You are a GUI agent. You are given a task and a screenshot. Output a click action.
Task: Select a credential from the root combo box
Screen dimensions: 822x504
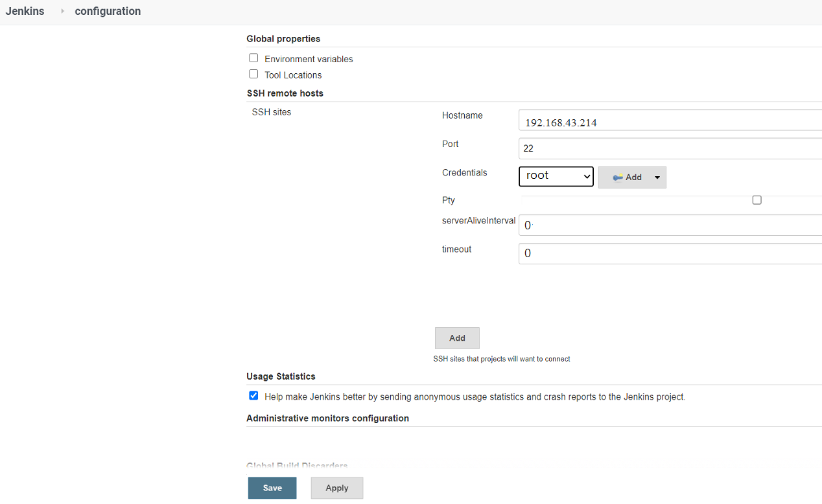(x=556, y=176)
